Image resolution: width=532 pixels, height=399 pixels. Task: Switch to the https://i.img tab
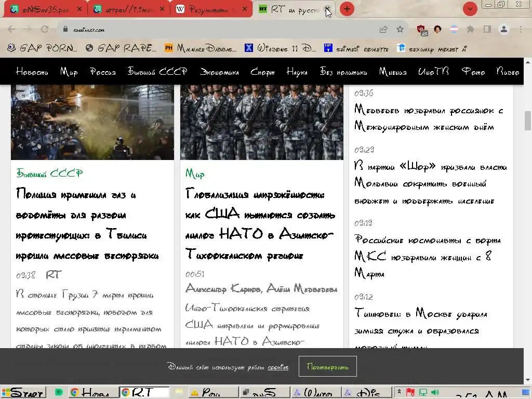tap(128, 9)
